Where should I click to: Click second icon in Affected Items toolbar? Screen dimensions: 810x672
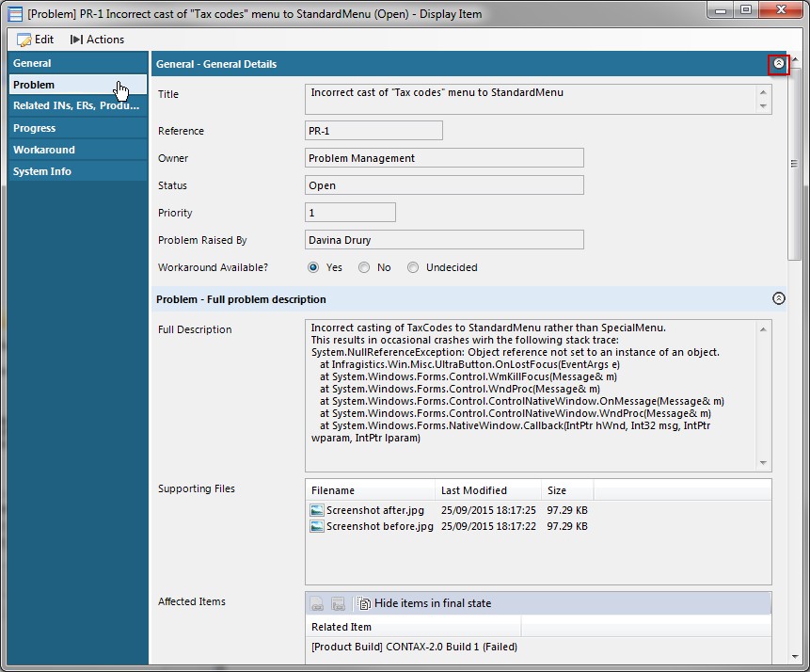point(338,603)
